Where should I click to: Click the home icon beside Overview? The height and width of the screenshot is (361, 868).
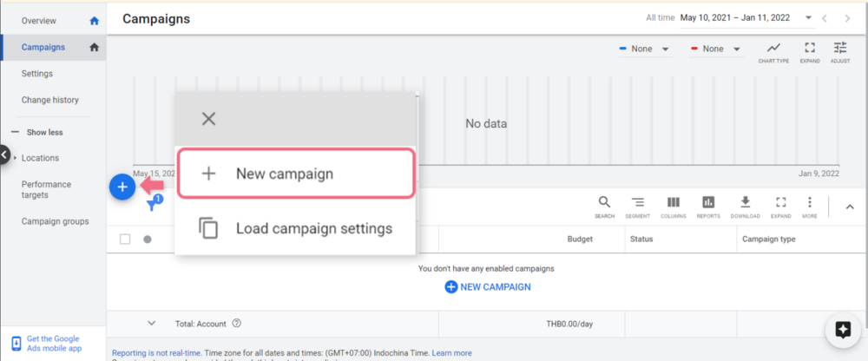click(94, 21)
